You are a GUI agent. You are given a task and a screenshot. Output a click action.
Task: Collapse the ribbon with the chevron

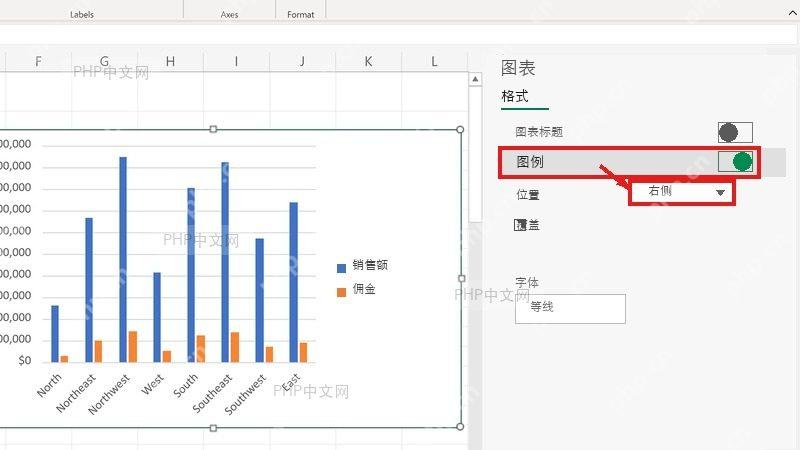(792, 13)
